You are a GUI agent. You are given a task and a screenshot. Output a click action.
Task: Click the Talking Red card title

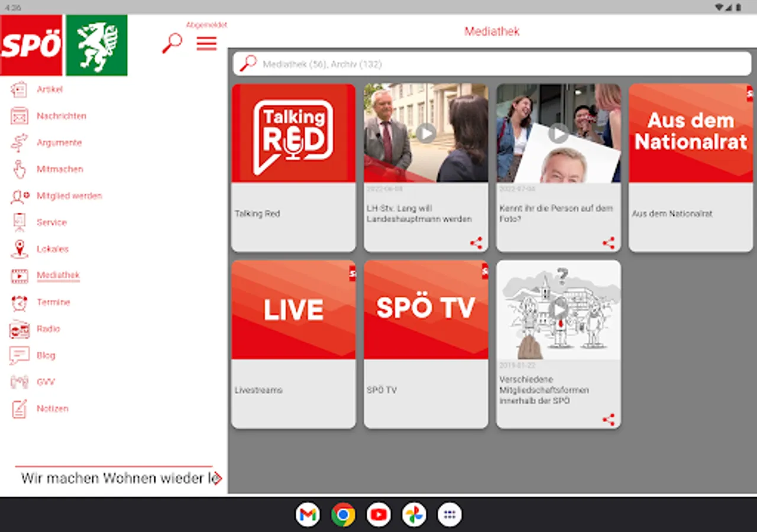[257, 213]
